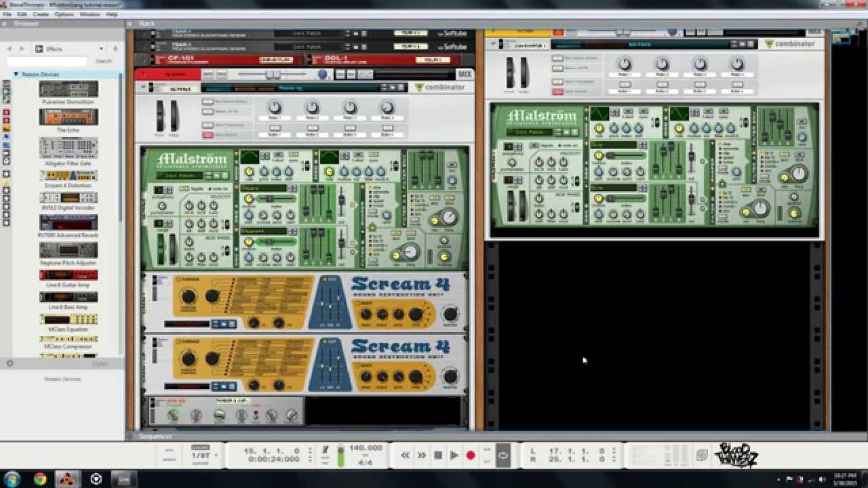868x488 pixels.
Task: Click the 140.000 tempo value
Action: 366,448
